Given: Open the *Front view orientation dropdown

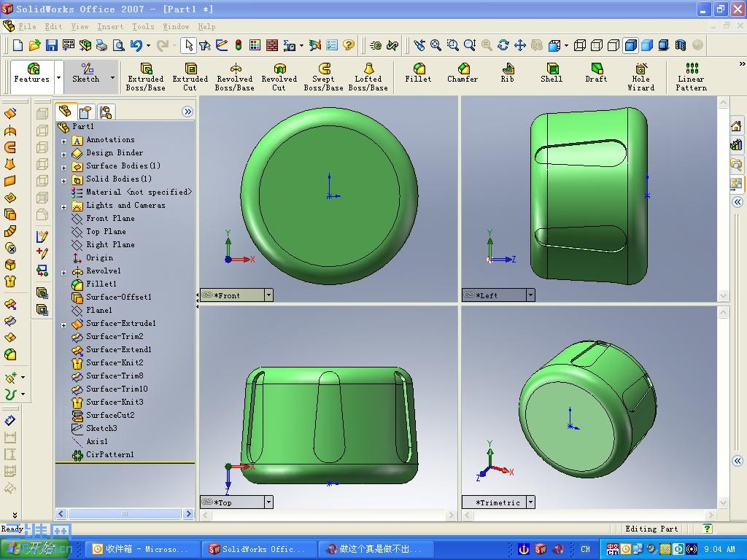Looking at the screenshot, I should click(268, 295).
